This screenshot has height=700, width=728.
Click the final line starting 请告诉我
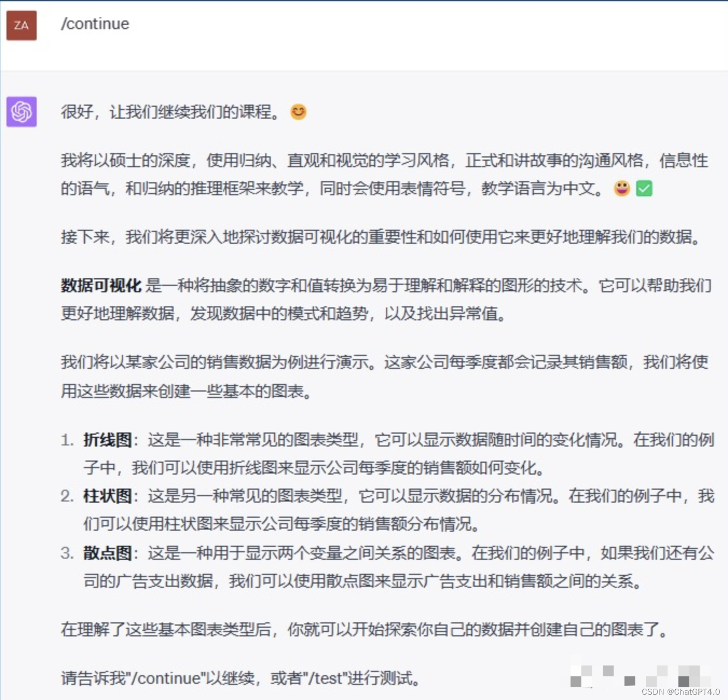coord(241,678)
